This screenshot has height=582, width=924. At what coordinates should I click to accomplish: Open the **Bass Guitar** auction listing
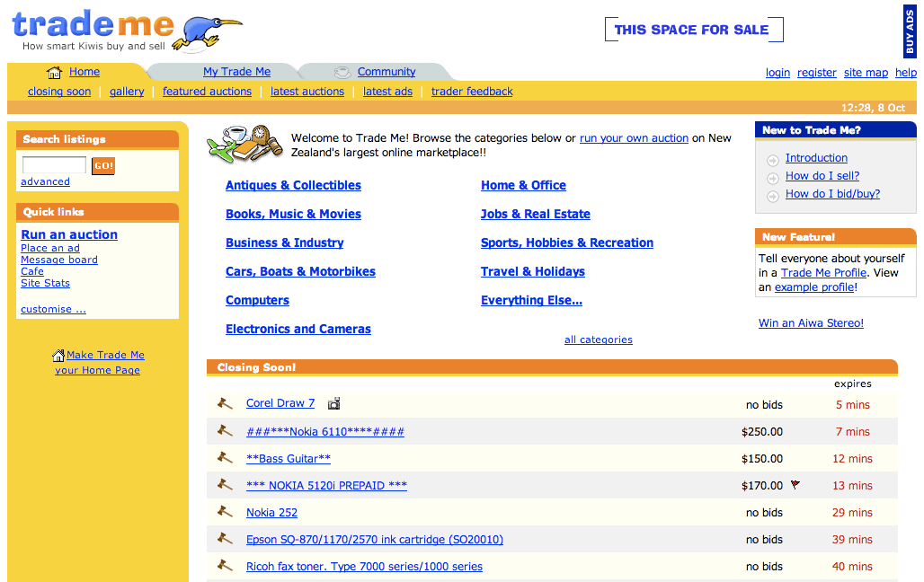click(x=289, y=458)
